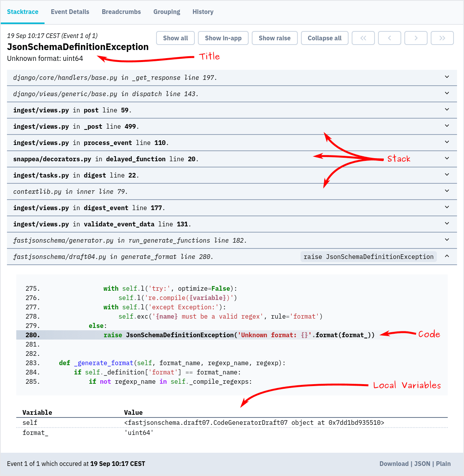Open the History tab

tap(203, 12)
